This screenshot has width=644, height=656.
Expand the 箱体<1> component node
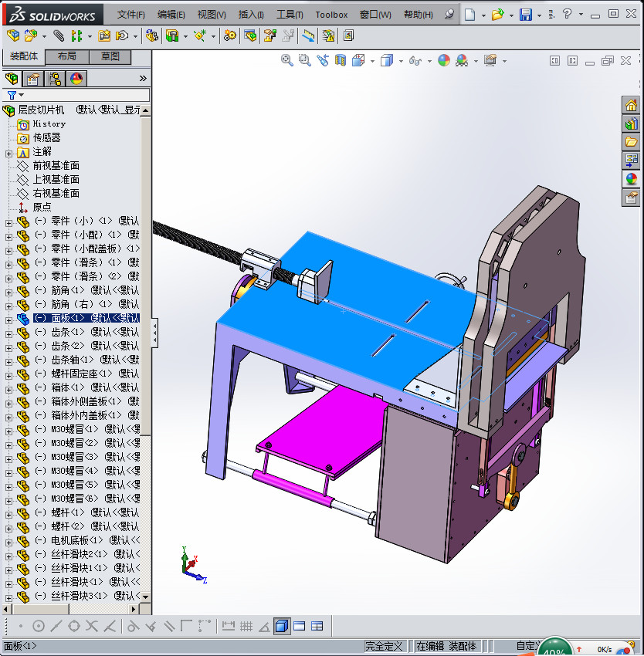8,390
